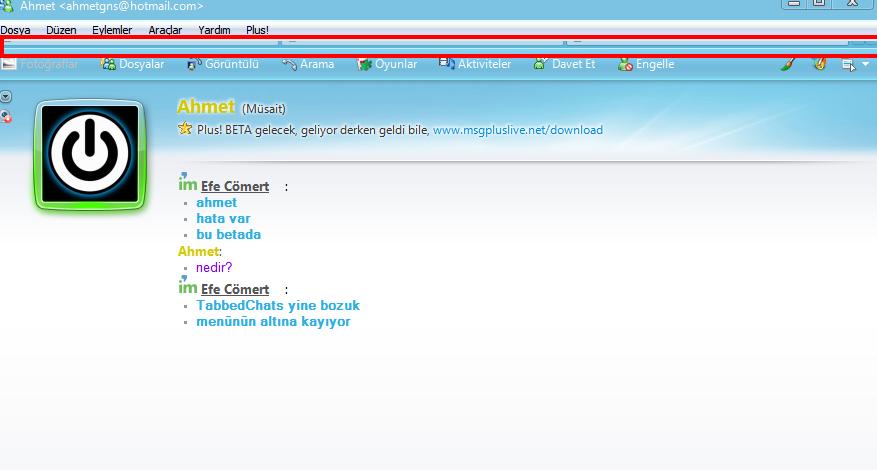Start a Görüntülü video call
This screenshot has height=470, width=877.
[223, 64]
